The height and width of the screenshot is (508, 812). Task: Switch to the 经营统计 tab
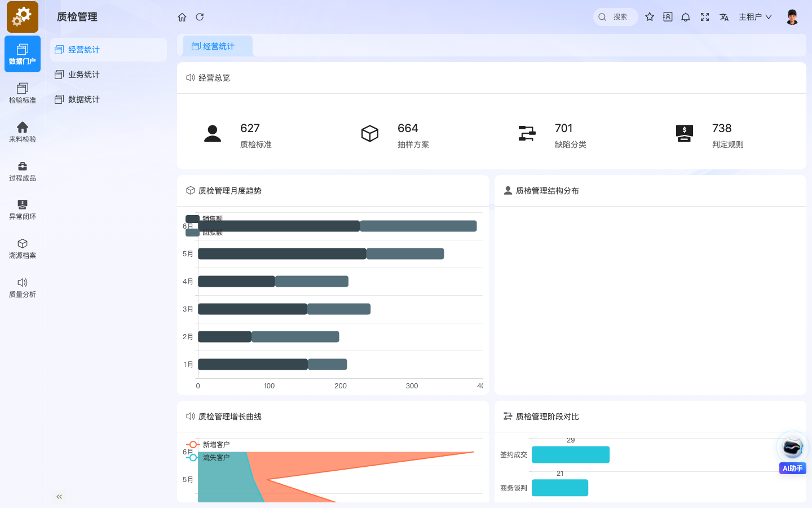coord(218,46)
